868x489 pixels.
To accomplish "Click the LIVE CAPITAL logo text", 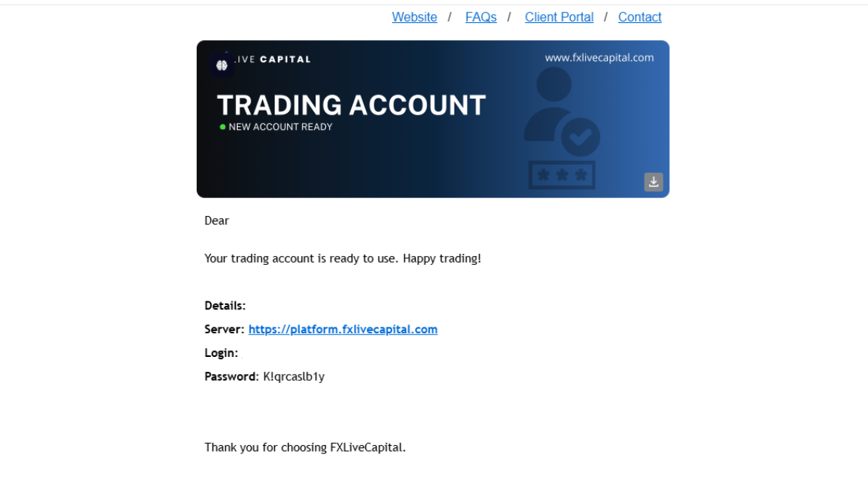I will point(271,59).
